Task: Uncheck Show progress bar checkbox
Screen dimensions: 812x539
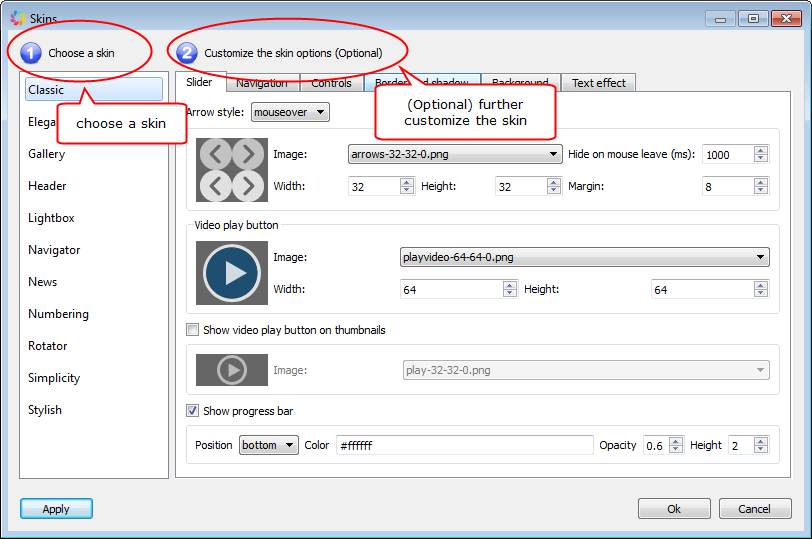Action: (x=192, y=411)
